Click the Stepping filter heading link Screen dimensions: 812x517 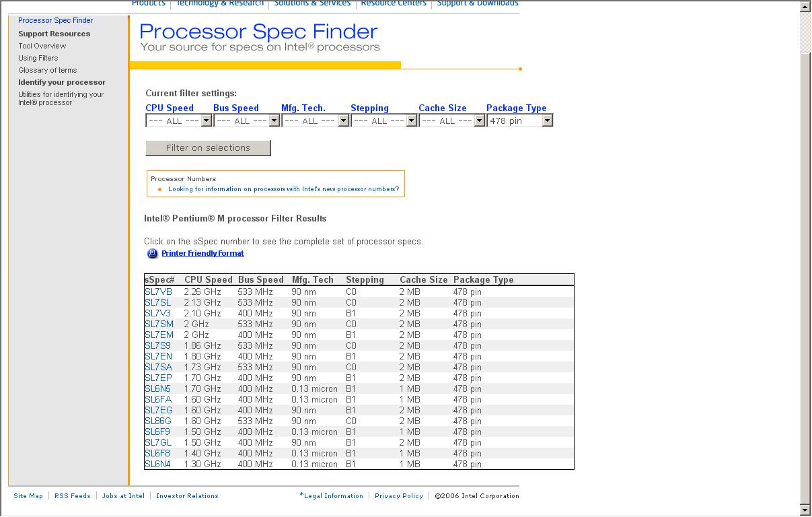tap(369, 108)
